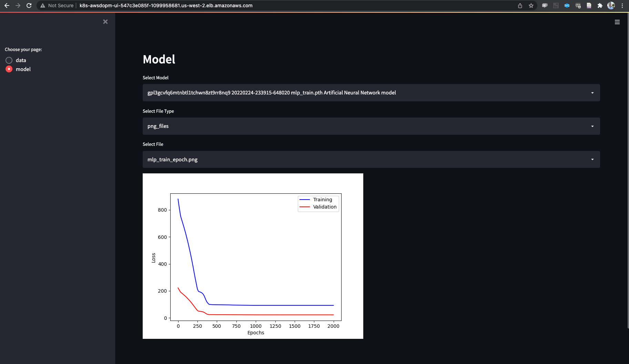Screen dimensions: 629x364
Task: Click the 'Select File' label
Action: tap(153, 144)
